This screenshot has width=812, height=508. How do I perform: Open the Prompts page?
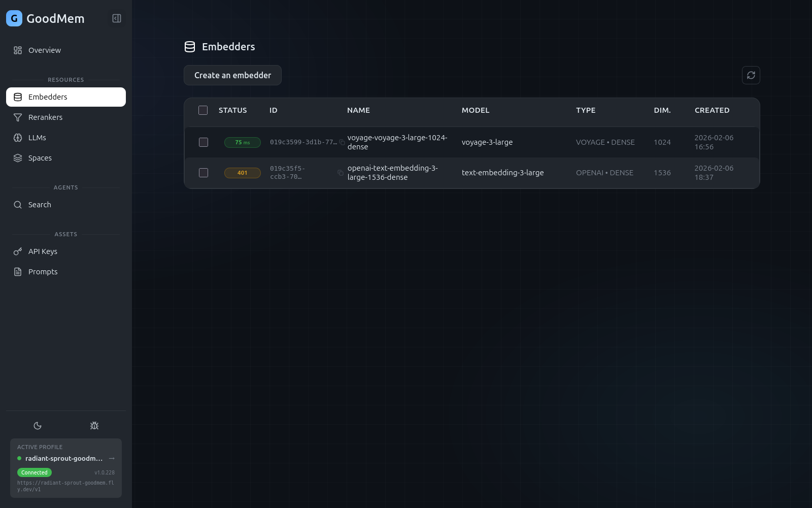pyautogui.click(x=18, y=271)
